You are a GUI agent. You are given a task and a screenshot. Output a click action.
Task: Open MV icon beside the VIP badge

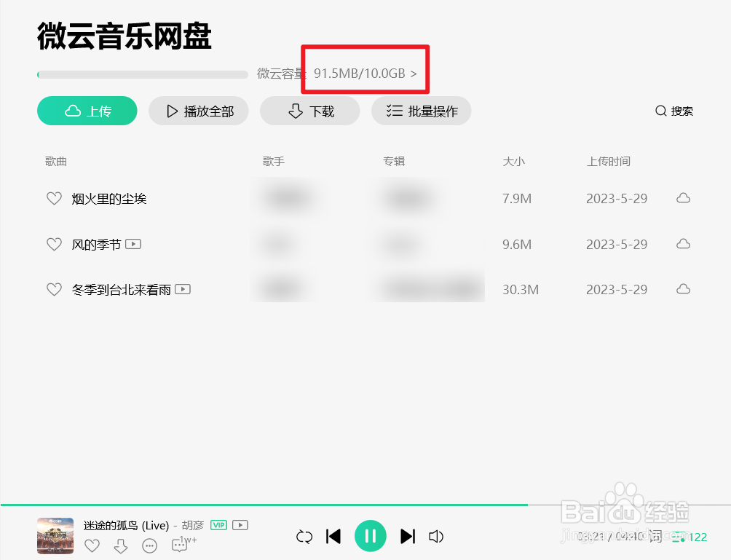coord(240,525)
